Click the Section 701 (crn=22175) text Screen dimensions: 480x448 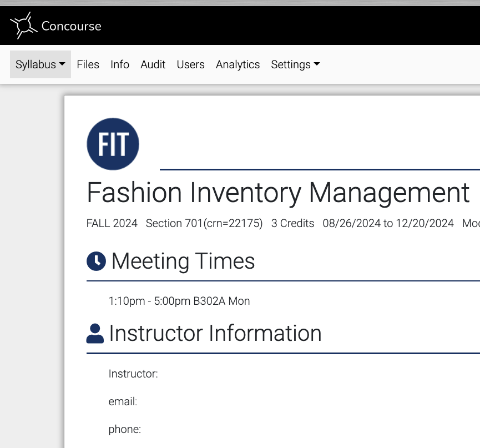click(x=204, y=223)
